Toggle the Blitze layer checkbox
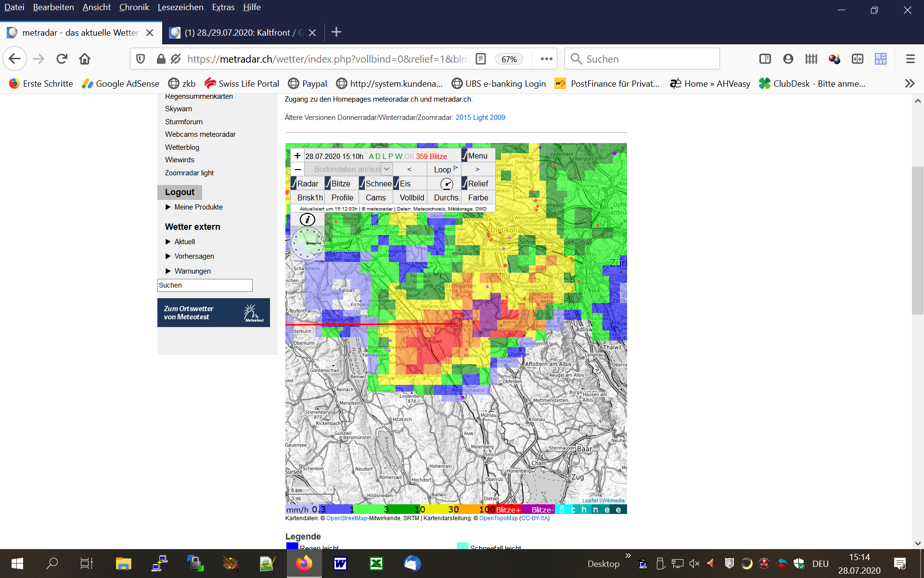This screenshot has width=924, height=578. tap(328, 184)
